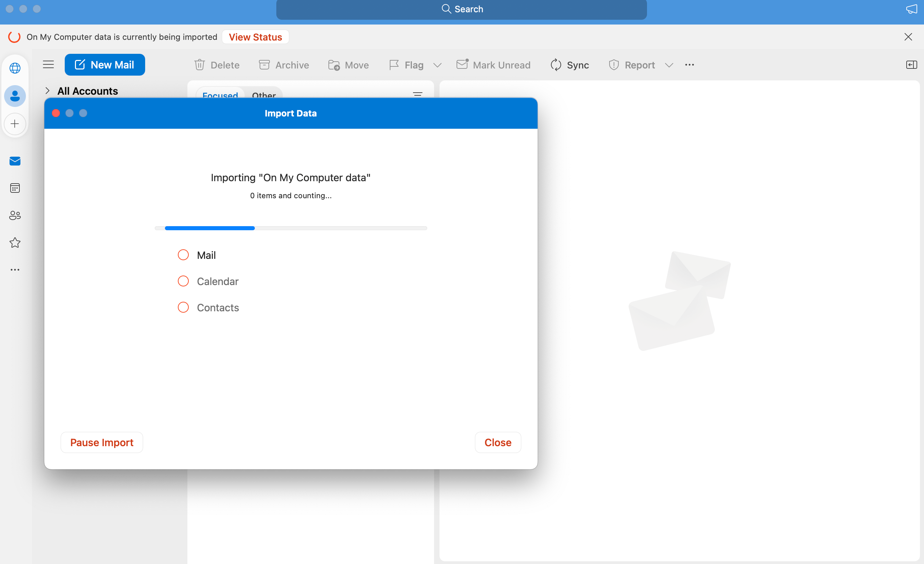Open the Calendar view in the sidebar
Viewport: 924px width, 564px height.
(15, 188)
